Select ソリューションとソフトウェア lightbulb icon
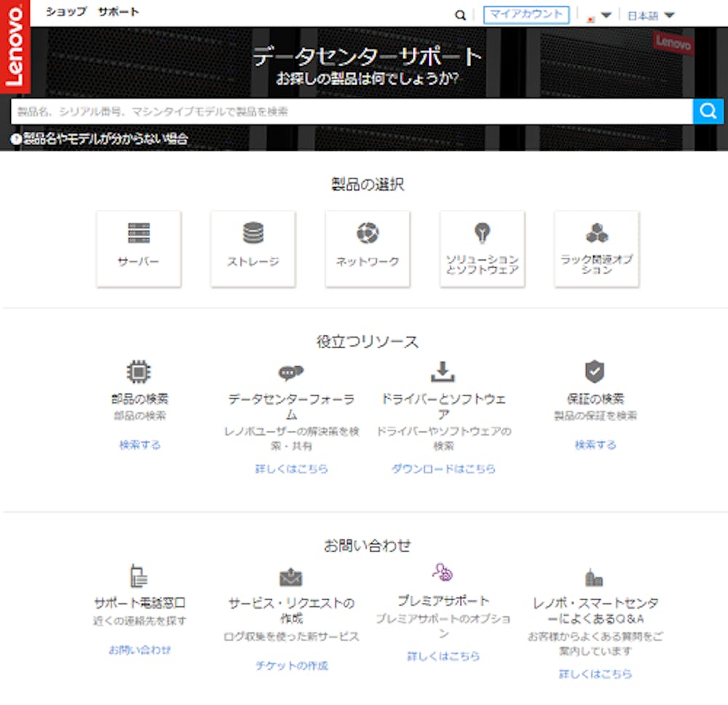728x705 pixels. point(482,233)
